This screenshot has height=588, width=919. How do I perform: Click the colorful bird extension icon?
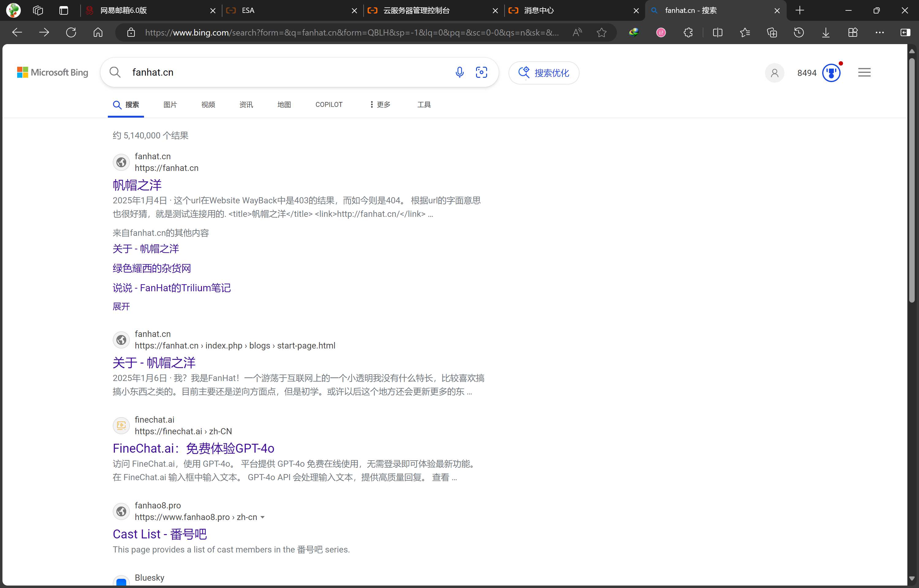point(634,32)
